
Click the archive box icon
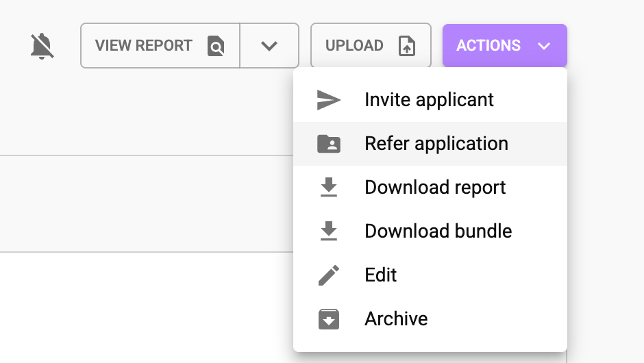click(x=329, y=319)
